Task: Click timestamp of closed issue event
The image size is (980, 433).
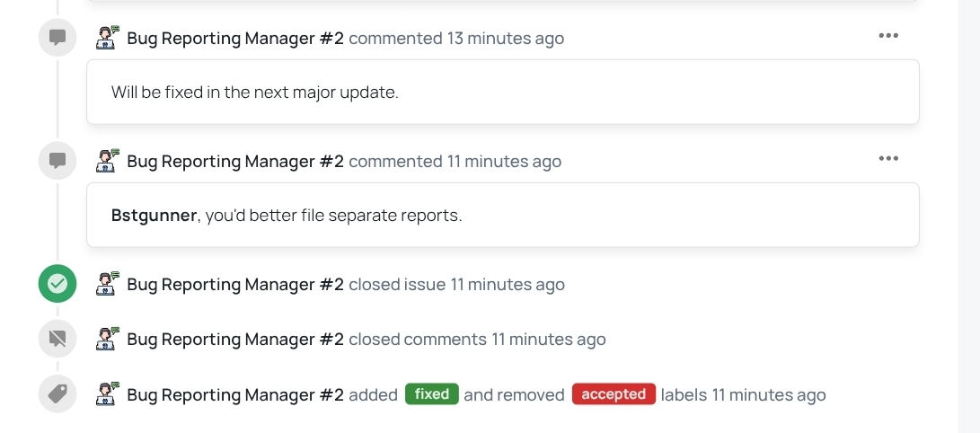Action: [508, 284]
